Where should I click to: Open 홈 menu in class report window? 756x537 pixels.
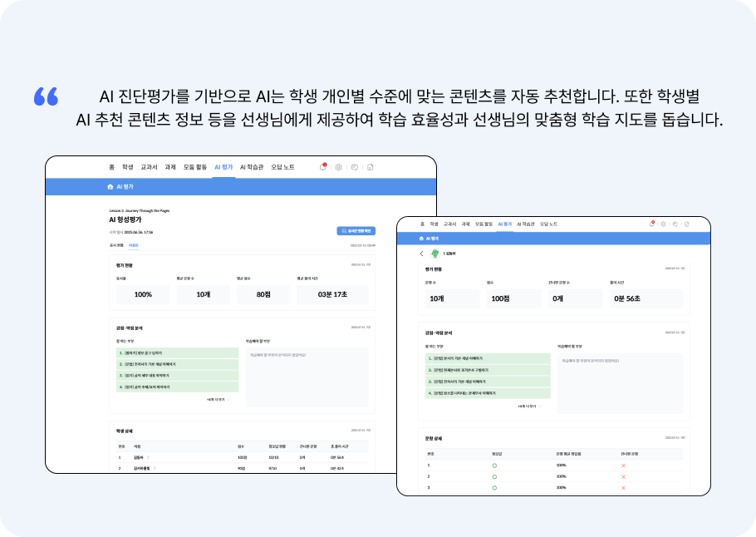point(111,167)
